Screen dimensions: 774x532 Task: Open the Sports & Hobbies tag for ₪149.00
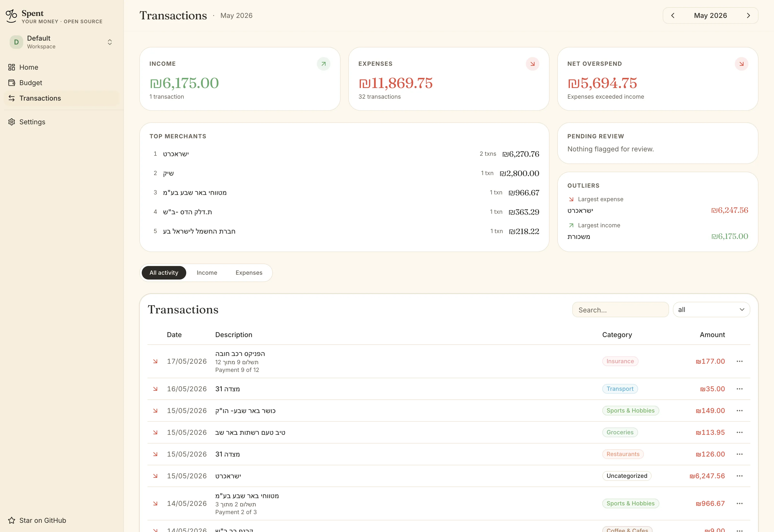630,411
